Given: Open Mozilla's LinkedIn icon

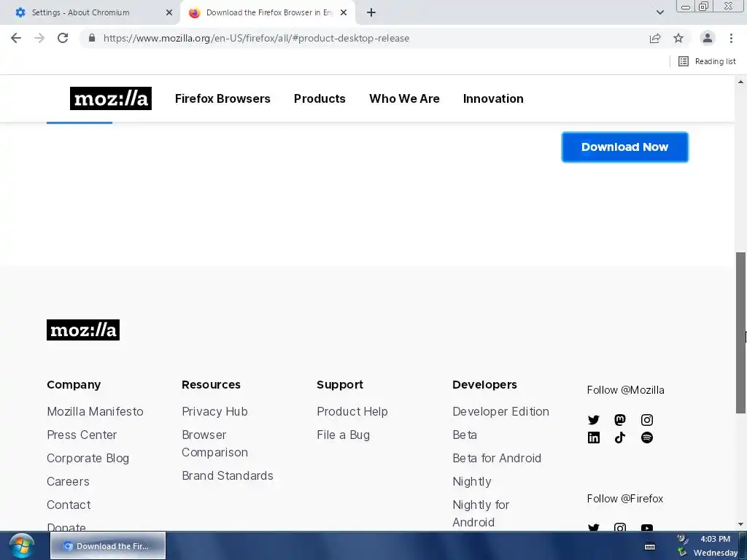Looking at the screenshot, I should click(594, 437).
